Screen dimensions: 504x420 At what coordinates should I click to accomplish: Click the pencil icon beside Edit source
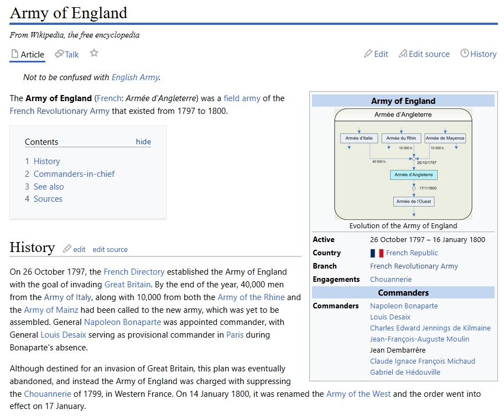point(403,54)
